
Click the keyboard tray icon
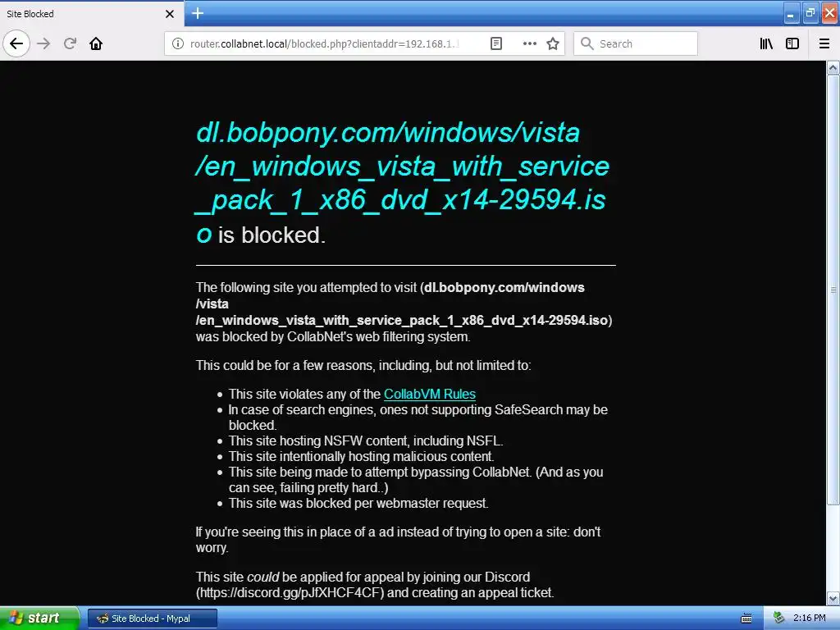746,619
